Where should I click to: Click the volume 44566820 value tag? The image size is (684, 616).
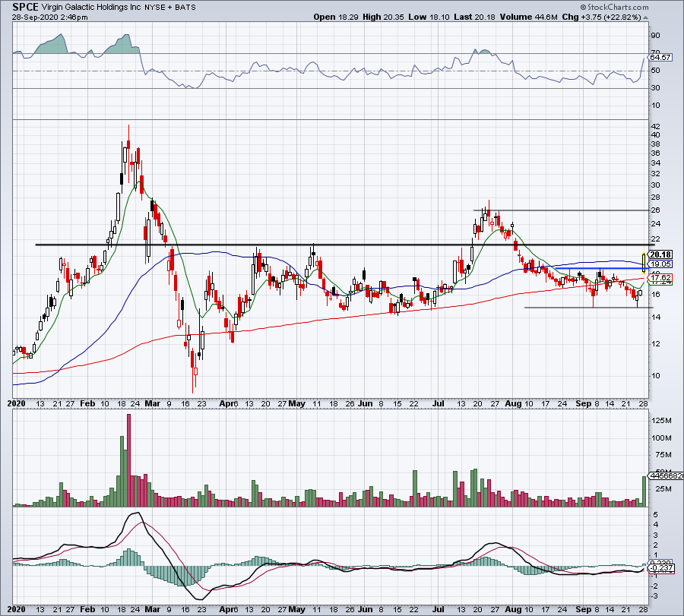[x=666, y=475]
